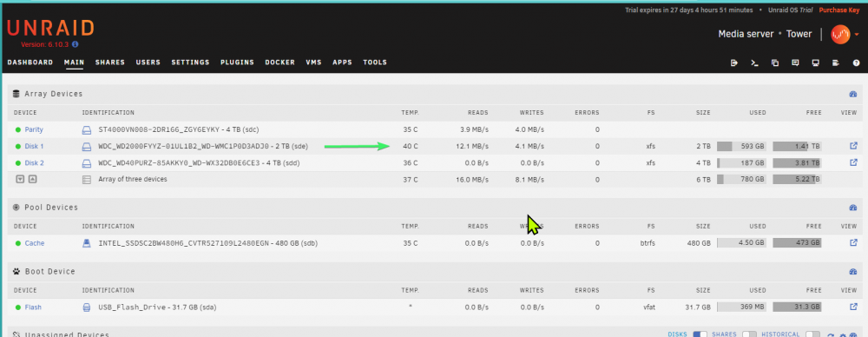This screenshot has width=868, height=337.
Task: Toggle the DISKS switch
Action: point(700,334)
